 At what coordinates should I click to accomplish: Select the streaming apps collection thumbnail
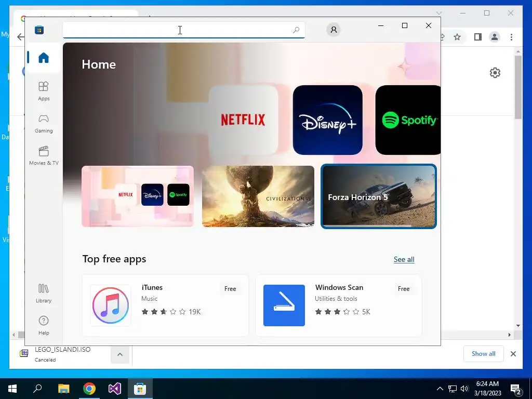[138, 196]
